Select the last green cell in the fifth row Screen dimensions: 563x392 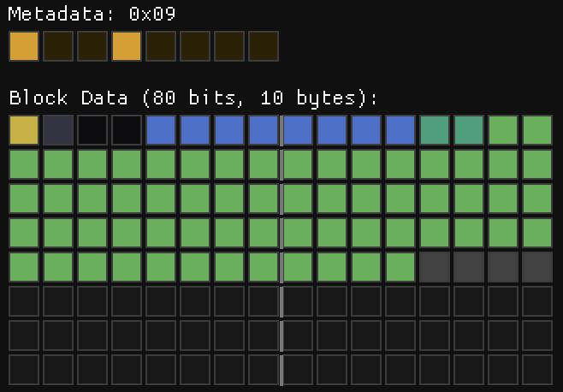coord(400,267)
